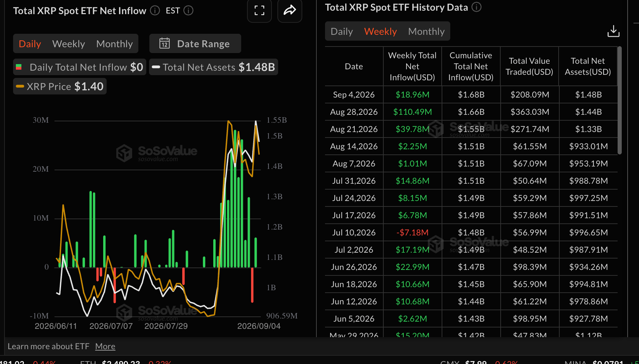Screen dimensions: 639x364
Task: Click the orange swatch of XRP Price legend
Action: (20, 86)
